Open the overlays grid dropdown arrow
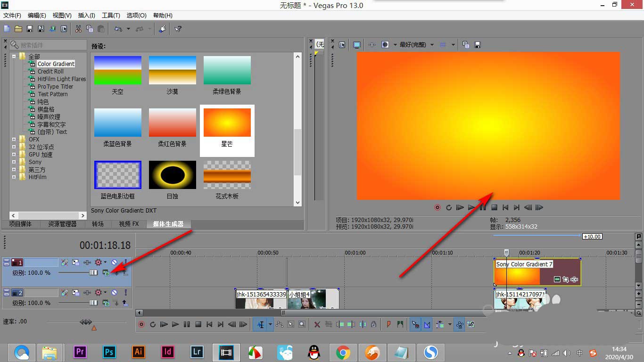644x362 pixels. pos(453,45)
